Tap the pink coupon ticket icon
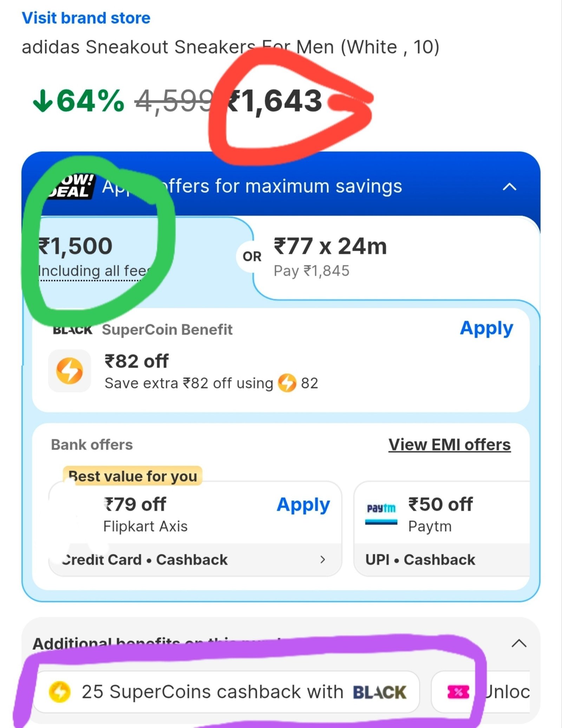The width and height of the screenshot is (562, 728). [x=458, y=692]
